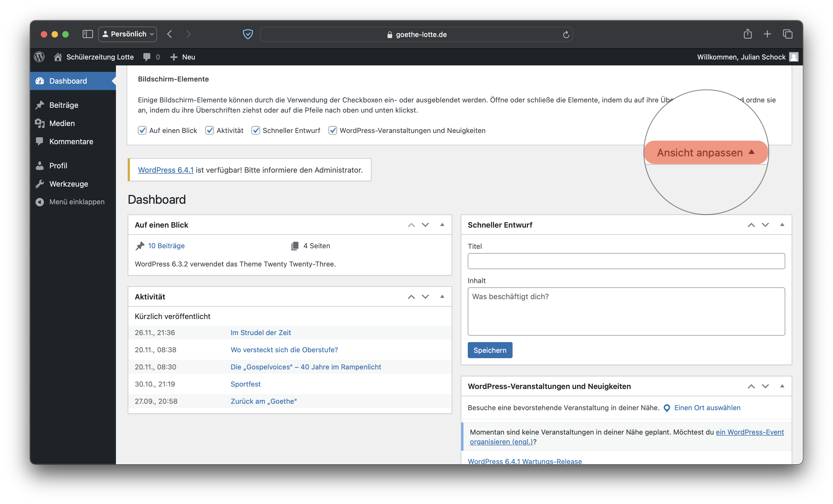
Task: Uncheck the 'Auf einen Blick' checkbox
Action: (x=142, y=130)
